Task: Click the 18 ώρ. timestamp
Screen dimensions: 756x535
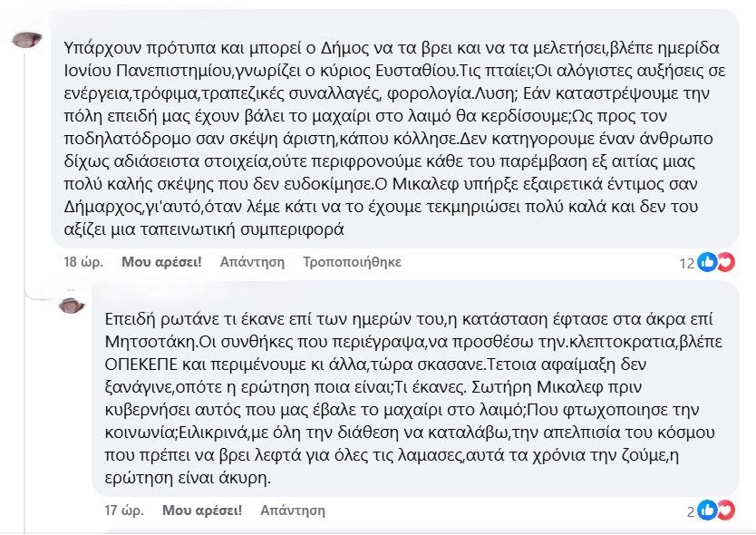Action: pos(83,262)
